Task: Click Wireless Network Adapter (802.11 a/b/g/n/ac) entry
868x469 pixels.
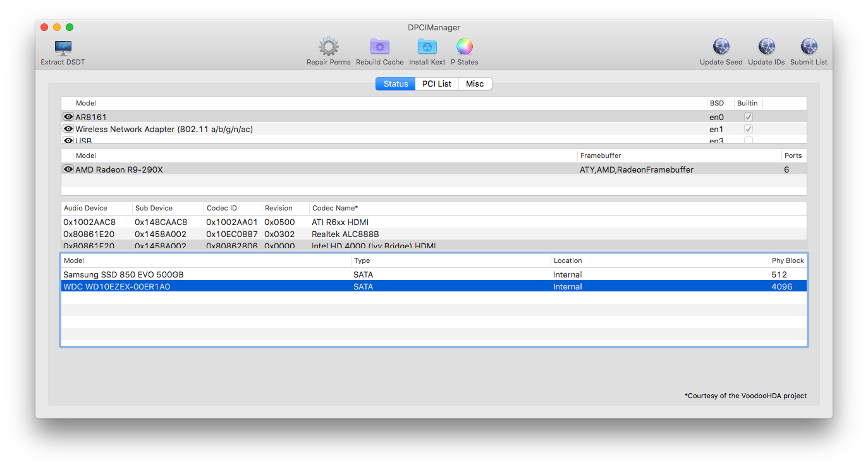Action: tap(164, 129)
